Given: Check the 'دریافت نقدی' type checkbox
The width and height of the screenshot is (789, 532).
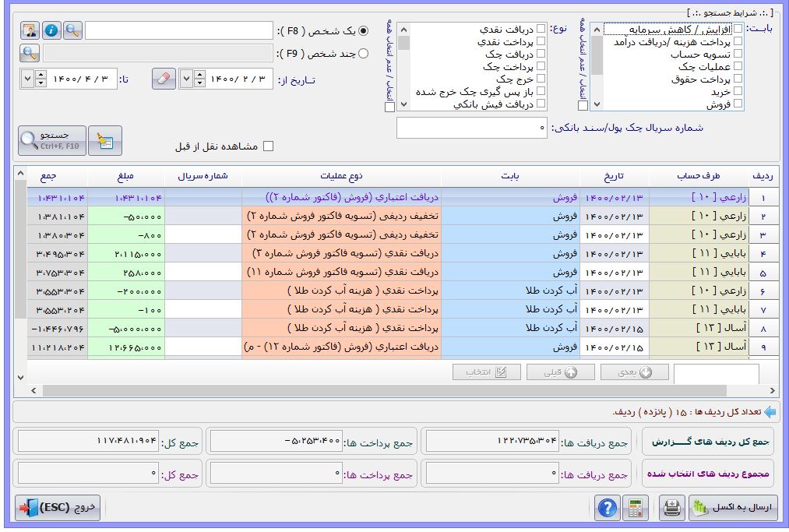Looking at the screenshot, I should pos(541,30).
